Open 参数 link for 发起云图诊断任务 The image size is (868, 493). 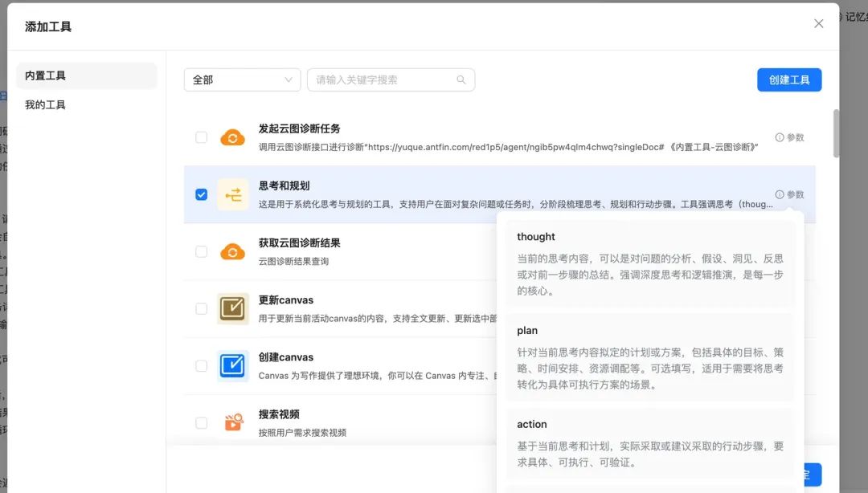coord(792,136)
